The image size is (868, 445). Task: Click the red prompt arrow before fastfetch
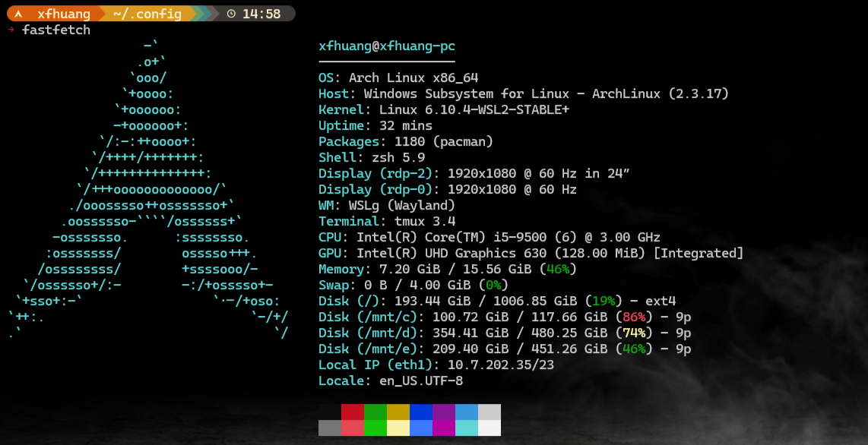11,30
